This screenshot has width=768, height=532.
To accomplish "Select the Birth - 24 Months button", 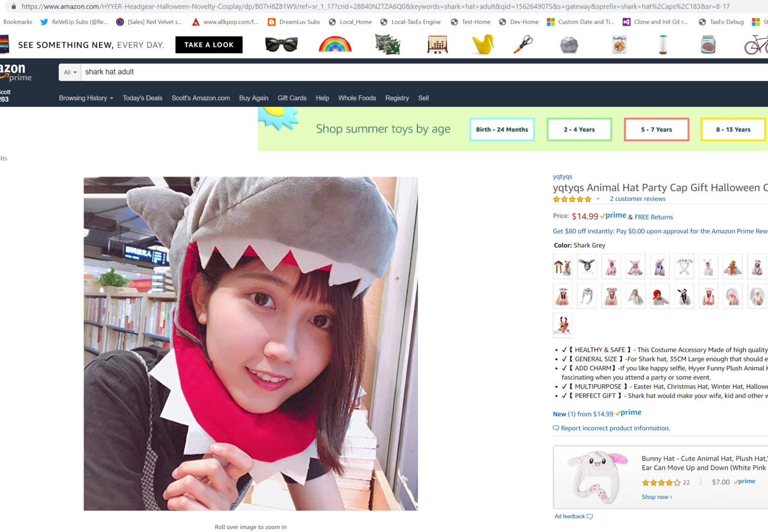I will click(502, 130).
